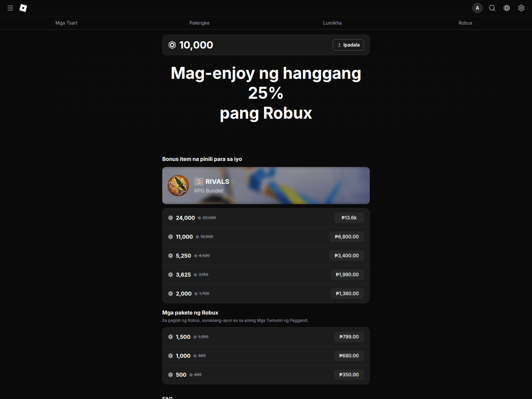Click the strikethrough 10,000 value

[207, 237]
